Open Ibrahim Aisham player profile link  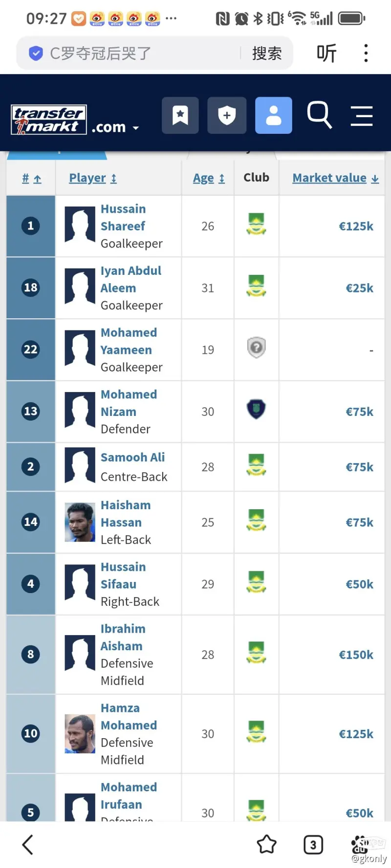[x=123, y=637]
